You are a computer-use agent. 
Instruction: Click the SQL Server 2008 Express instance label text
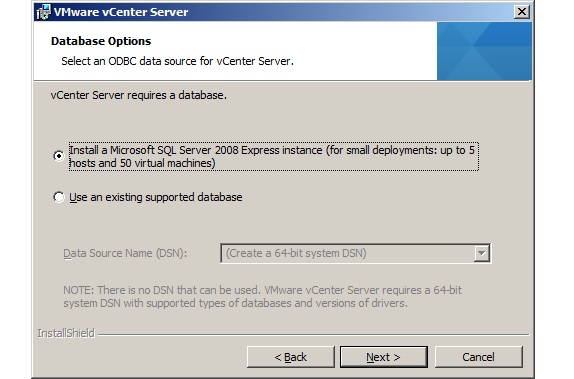tap(273, 156)
